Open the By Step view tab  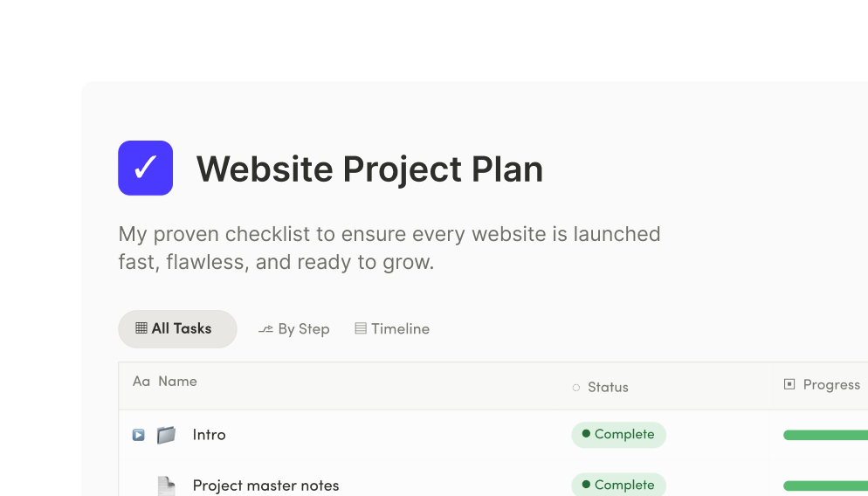coord(294,329)
